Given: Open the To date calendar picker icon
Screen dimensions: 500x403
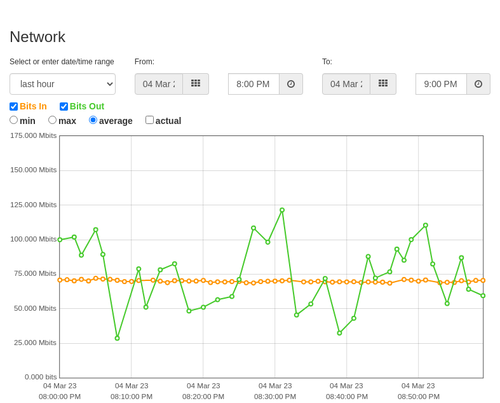Looking at the screenshot, I should (x=383, y=84).
